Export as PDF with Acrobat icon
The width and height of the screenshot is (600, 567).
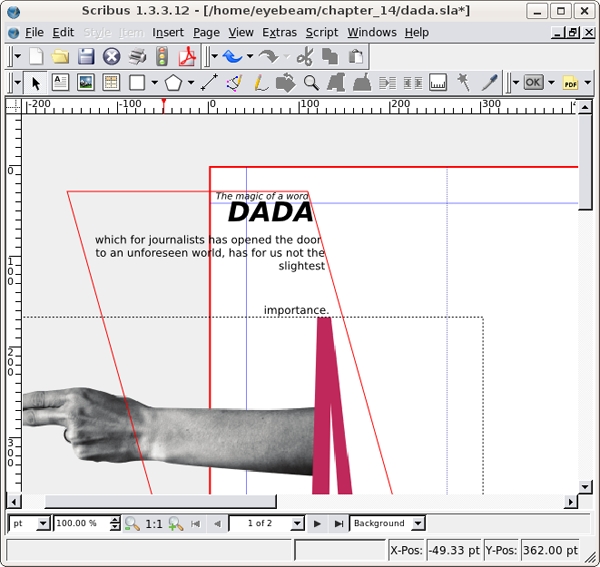pyautogui.click(x=187, y=57)
